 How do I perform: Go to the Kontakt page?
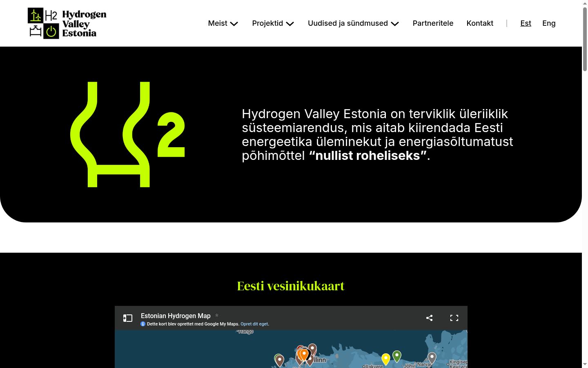[x=480, y=23]
